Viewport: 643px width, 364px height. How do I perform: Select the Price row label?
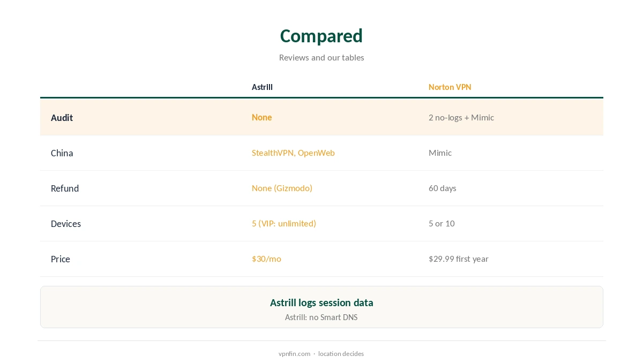point(61,259)
